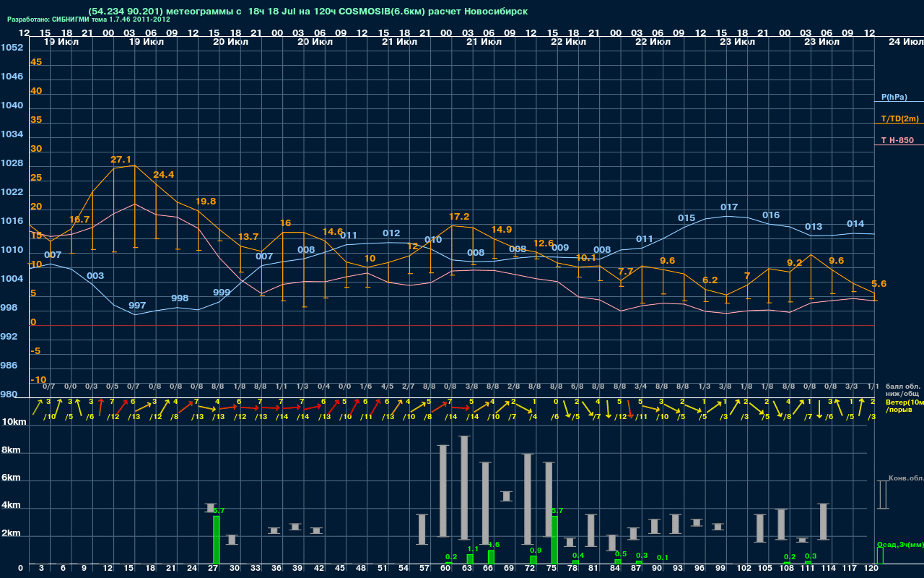924x578 pixels.
Task: Select the 014 pressure label
Action: pos(855,224)
